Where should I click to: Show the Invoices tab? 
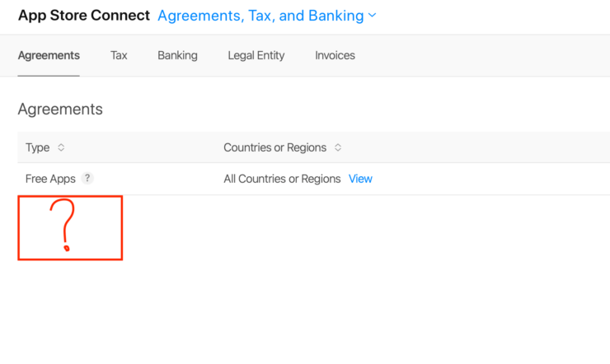[x=335, y=55]
